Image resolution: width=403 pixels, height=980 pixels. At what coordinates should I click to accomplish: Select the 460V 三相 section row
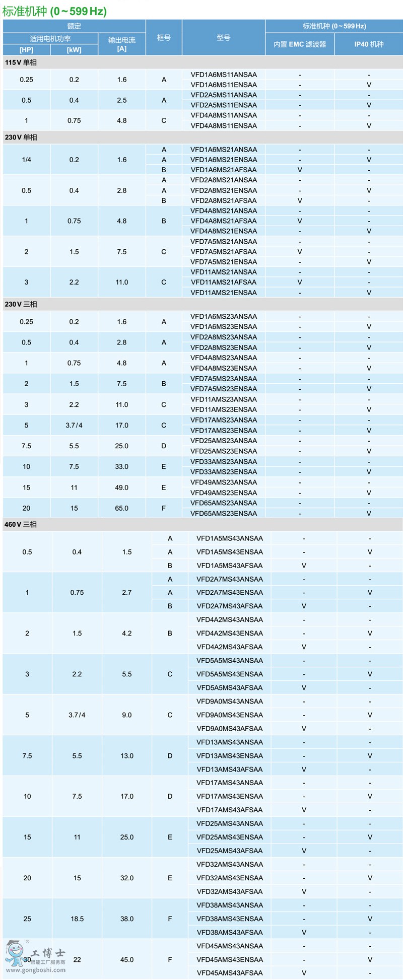pyautogui.click(x=21, y=524)
